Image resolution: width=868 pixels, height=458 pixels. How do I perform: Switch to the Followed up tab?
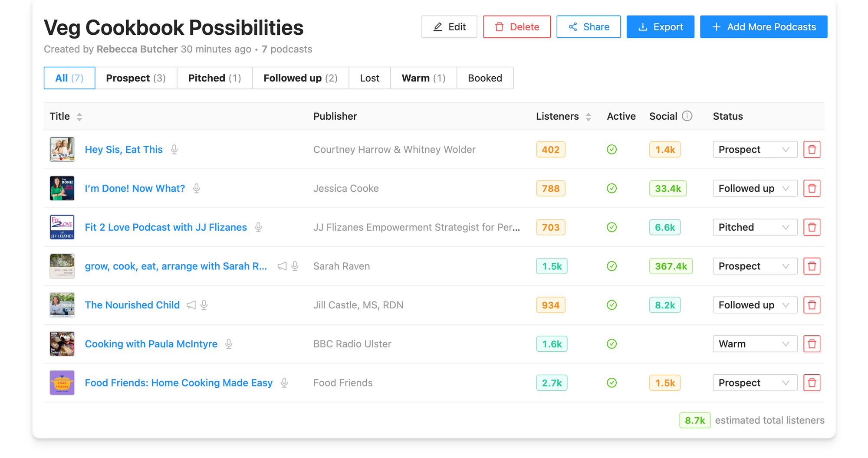click(300, 78)
